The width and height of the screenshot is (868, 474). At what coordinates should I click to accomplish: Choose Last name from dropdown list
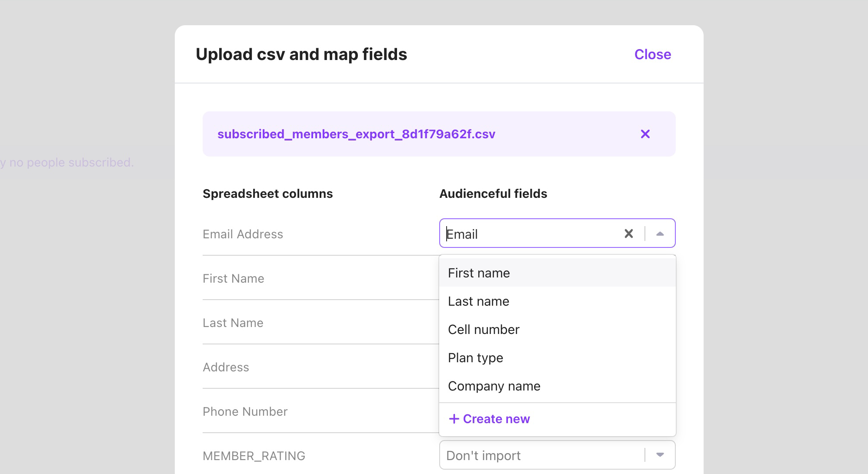(x=558, y=301)
